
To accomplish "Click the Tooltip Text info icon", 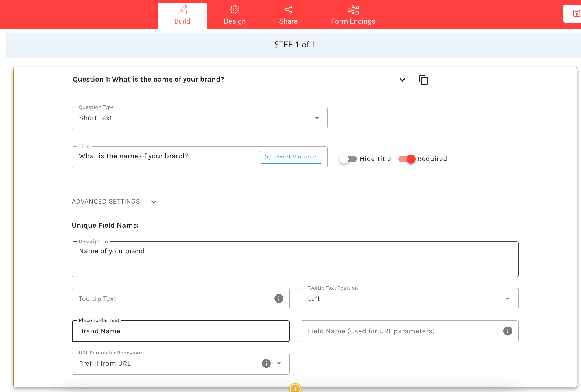I will point(279,299).
